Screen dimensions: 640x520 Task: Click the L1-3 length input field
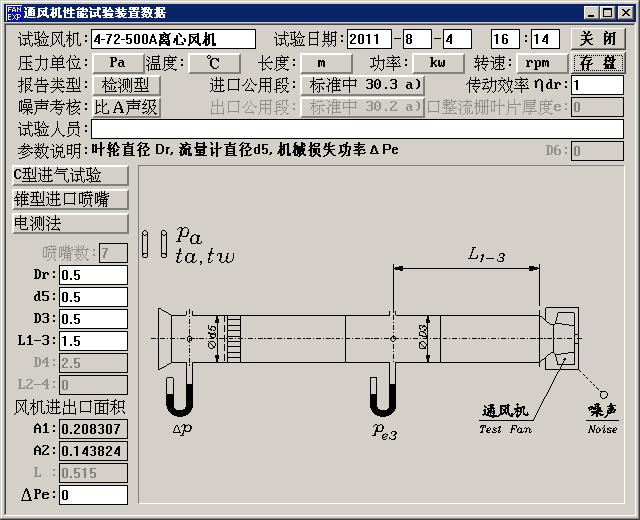[x=93, y=341]
